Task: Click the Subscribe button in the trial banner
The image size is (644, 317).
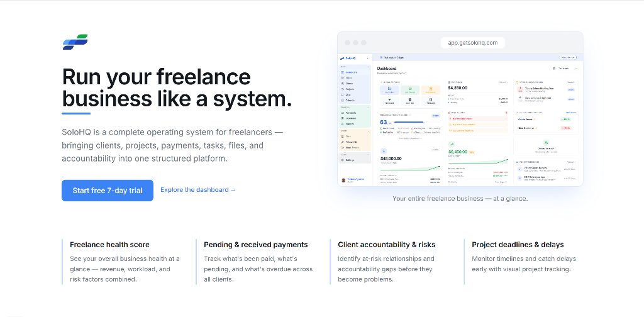Action: (x=568, y=57)
